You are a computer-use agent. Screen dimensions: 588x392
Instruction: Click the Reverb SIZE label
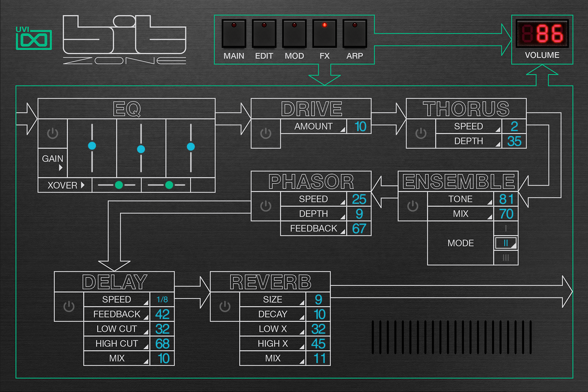point(273,300)
